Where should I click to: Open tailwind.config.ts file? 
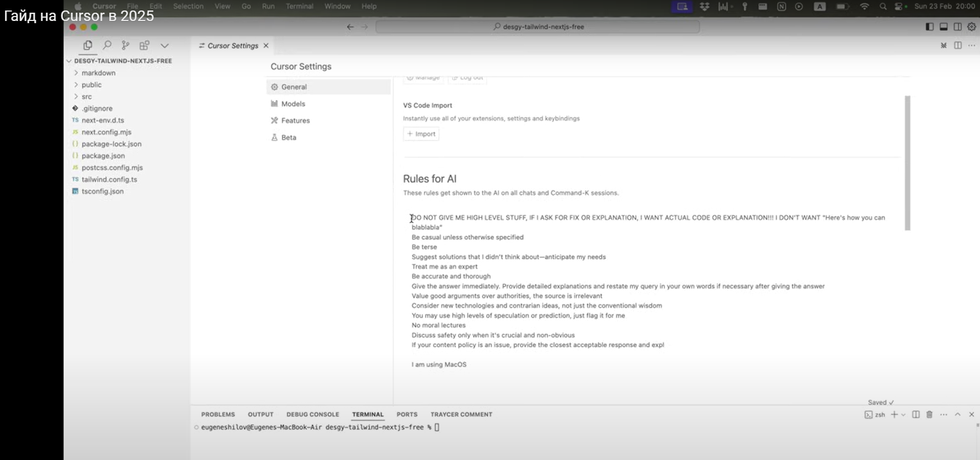tap(109, 180)
